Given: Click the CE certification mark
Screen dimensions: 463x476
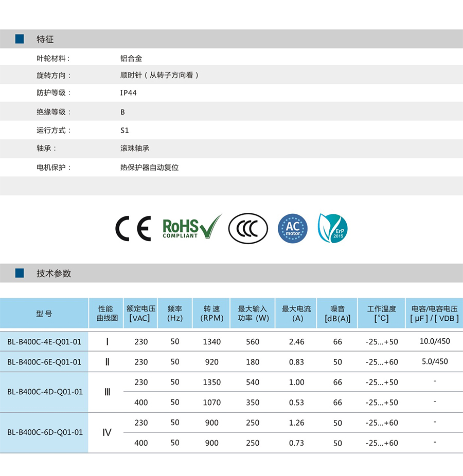Looking at the screenshot, I should 133,229.
